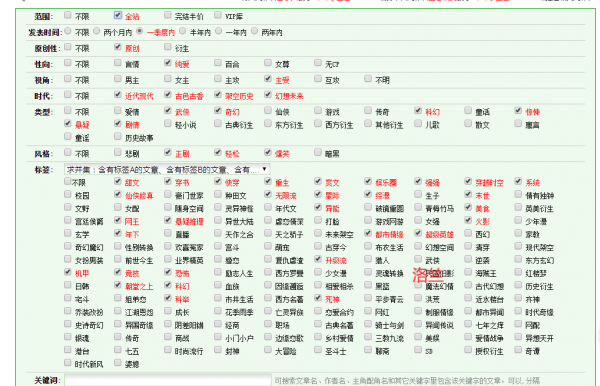Check the 仙侠 genre checkbox
The height and width of the screenshot is (386, 600).
pos(268,111)
